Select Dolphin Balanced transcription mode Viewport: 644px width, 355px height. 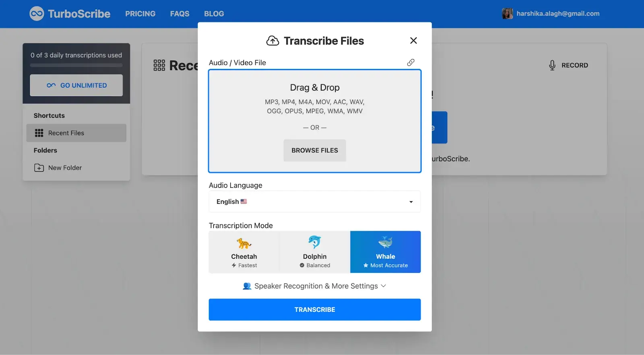(x=315, y=252)
